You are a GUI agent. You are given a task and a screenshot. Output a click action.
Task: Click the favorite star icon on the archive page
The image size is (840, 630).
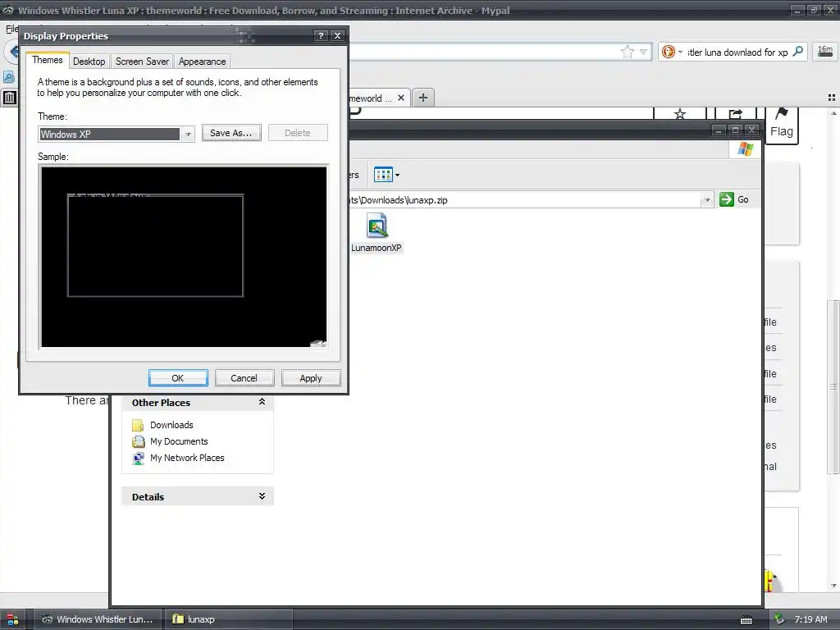[x=680, y=113]
